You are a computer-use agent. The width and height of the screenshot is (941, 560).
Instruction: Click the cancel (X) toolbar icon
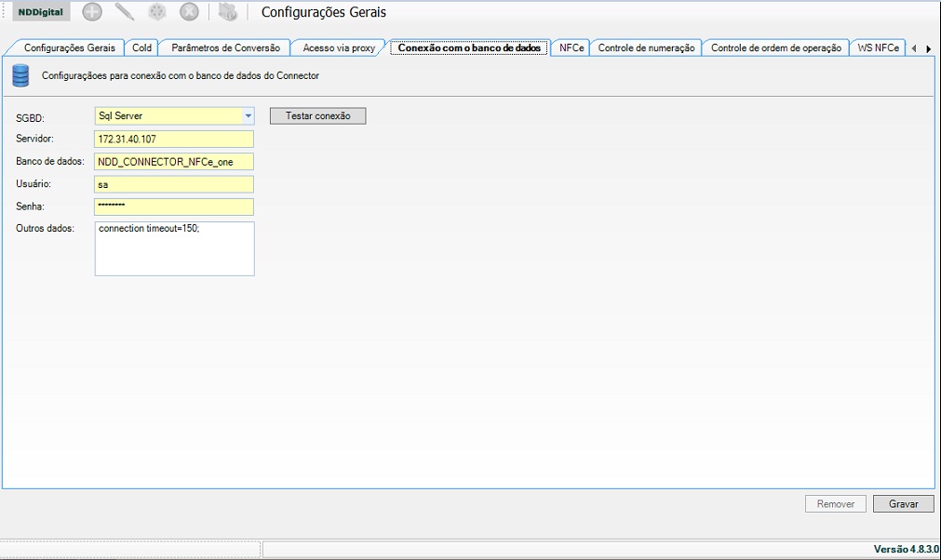tap(189, 12)
